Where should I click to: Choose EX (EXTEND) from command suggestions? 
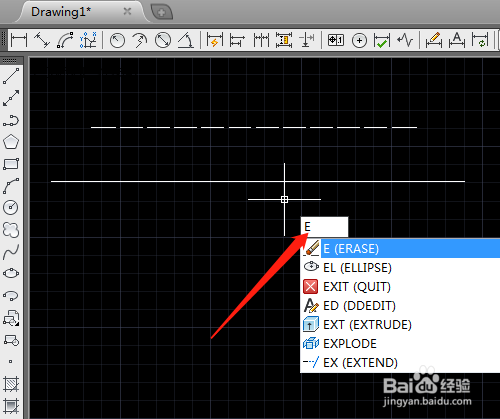(400, 362)
